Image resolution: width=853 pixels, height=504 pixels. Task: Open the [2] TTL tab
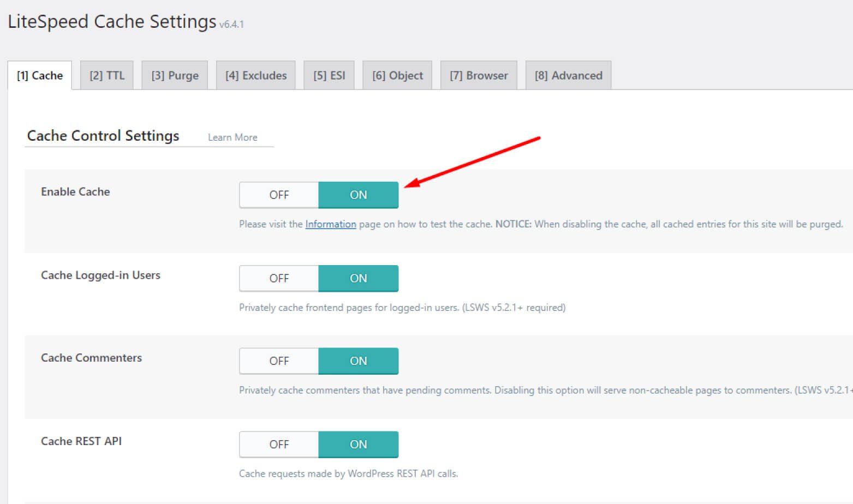point(107,75)
